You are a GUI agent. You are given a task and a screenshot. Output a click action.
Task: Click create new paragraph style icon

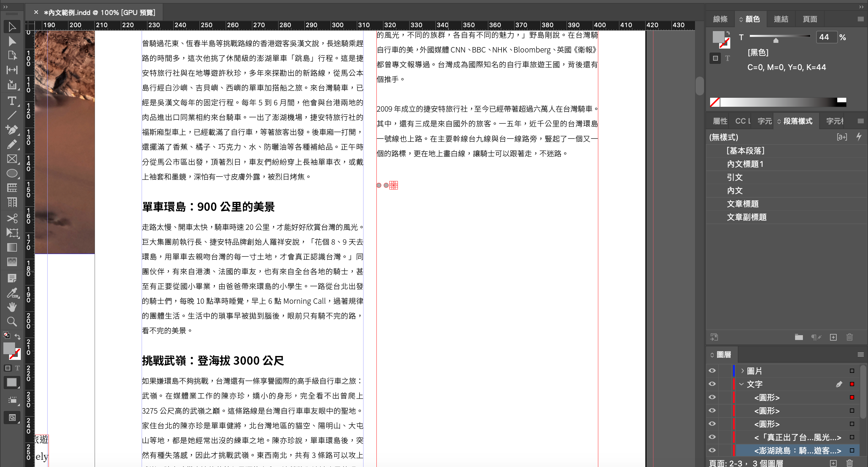click(x=833, y=337)
